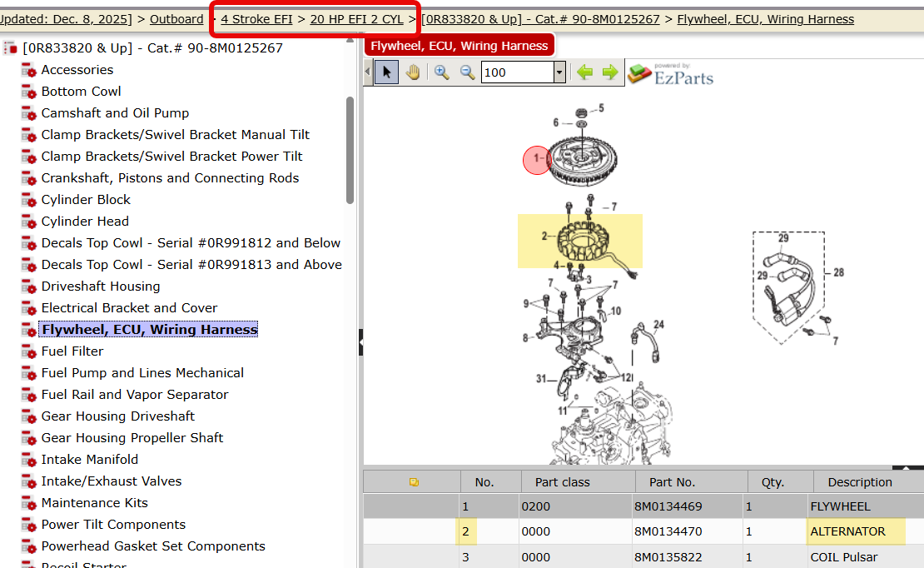The image size is (924, 568).
Task: Click the Bottom Cowl row icon
Action: pyautogui.click(x=28, y=92)
